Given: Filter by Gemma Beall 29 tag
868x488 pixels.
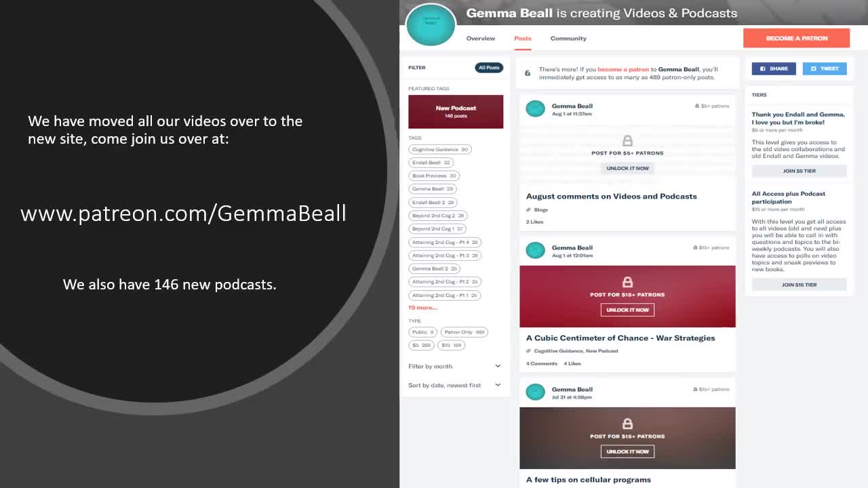Looking at the screenshot, I should 433,189.
